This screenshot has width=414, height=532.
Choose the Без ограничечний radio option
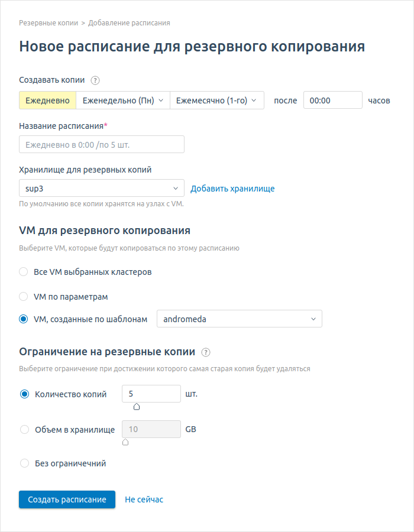tap(24, 463)
